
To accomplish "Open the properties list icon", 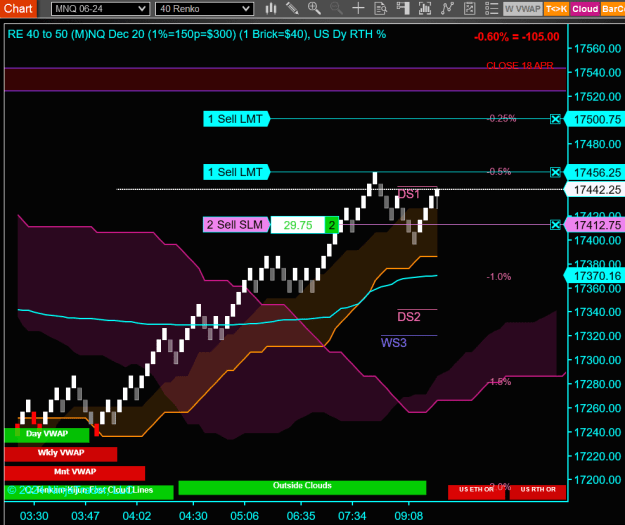I will point(491,8).
